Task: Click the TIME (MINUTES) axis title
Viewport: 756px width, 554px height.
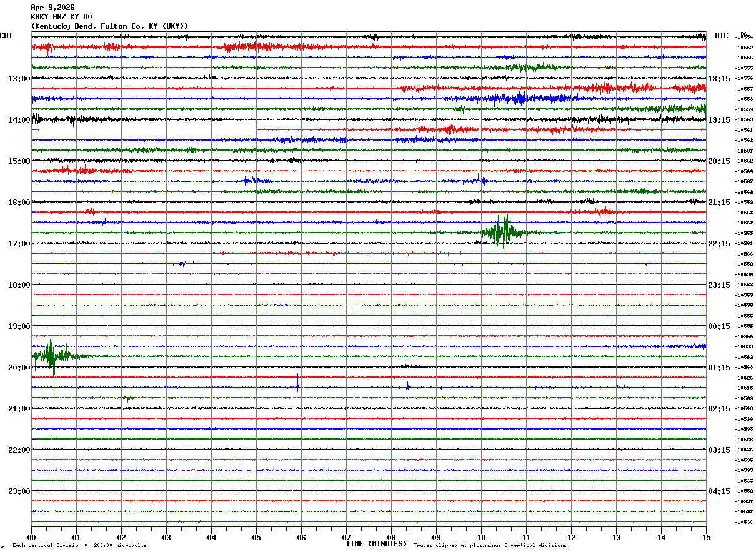Action: (376, 544)
